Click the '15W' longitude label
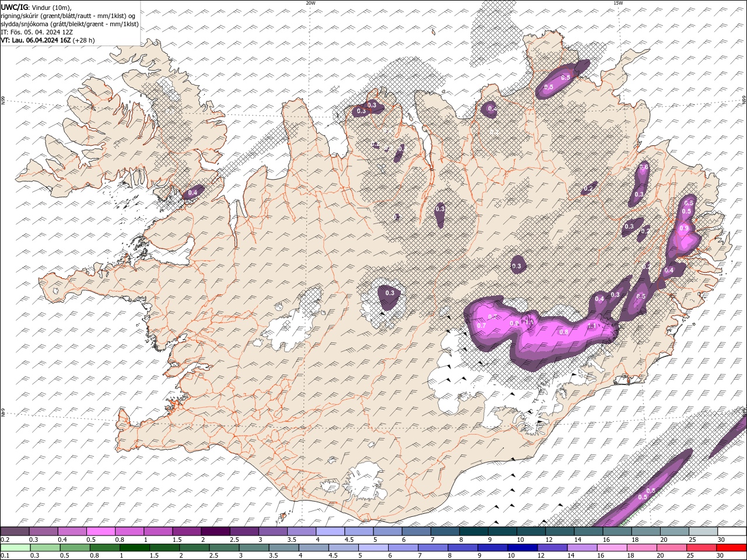The width and height of the screenshot is (747, 560). coord(618,2)
